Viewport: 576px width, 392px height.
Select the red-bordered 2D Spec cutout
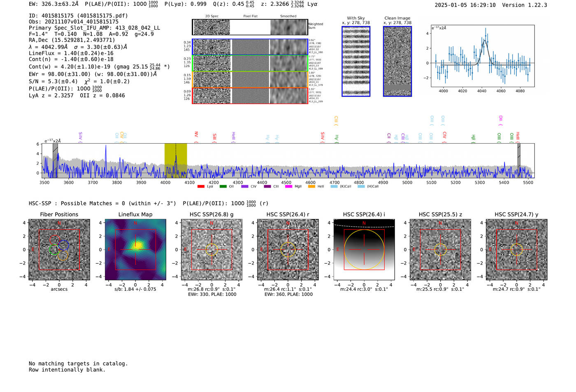pos(212,95)
